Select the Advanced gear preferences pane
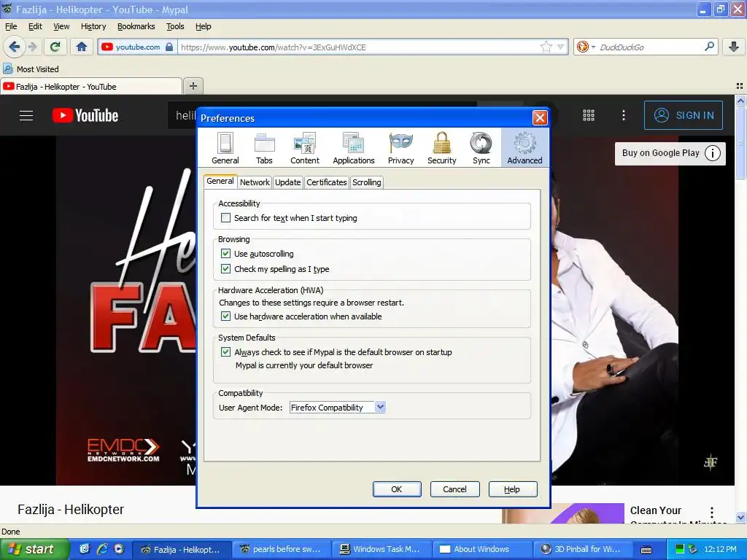 click(525, 148)
